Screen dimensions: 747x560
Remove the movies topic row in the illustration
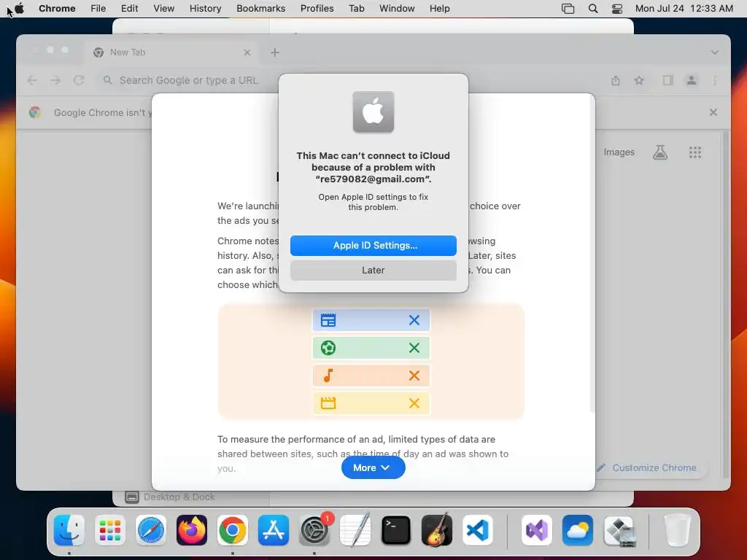click(414, 403)
